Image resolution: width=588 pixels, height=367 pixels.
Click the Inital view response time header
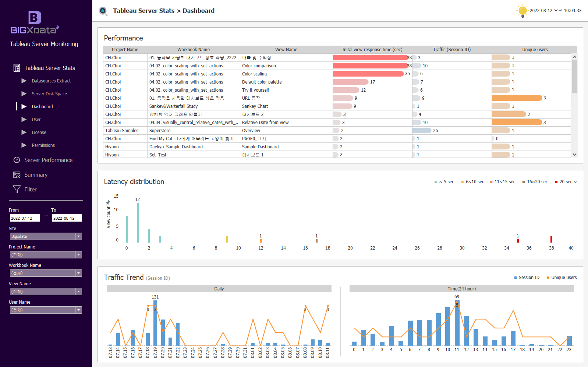(372, 50)
